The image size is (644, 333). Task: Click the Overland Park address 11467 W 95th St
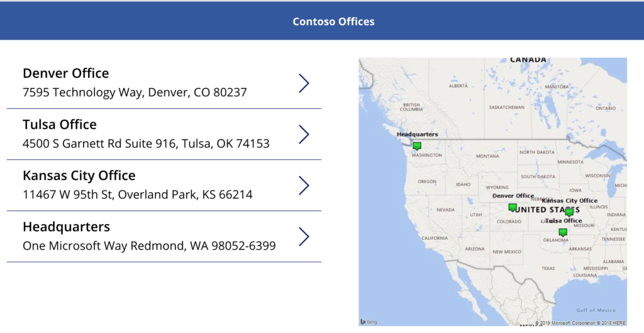[x=138, y=195]
